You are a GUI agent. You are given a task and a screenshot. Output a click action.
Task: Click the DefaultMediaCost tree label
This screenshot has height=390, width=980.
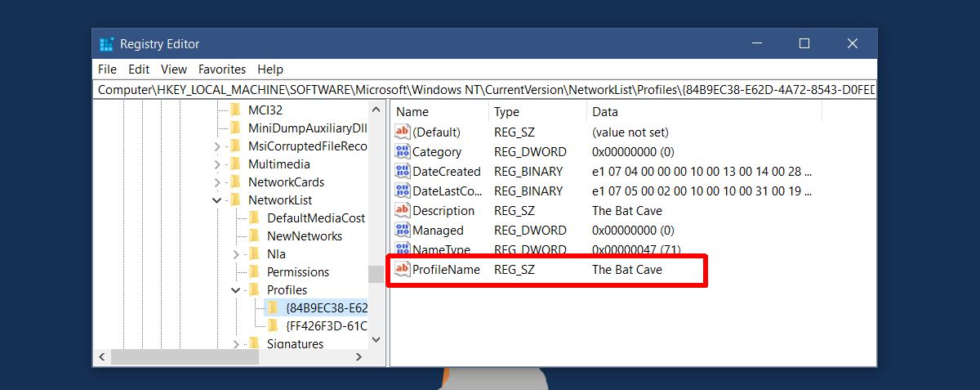point(316,218)
